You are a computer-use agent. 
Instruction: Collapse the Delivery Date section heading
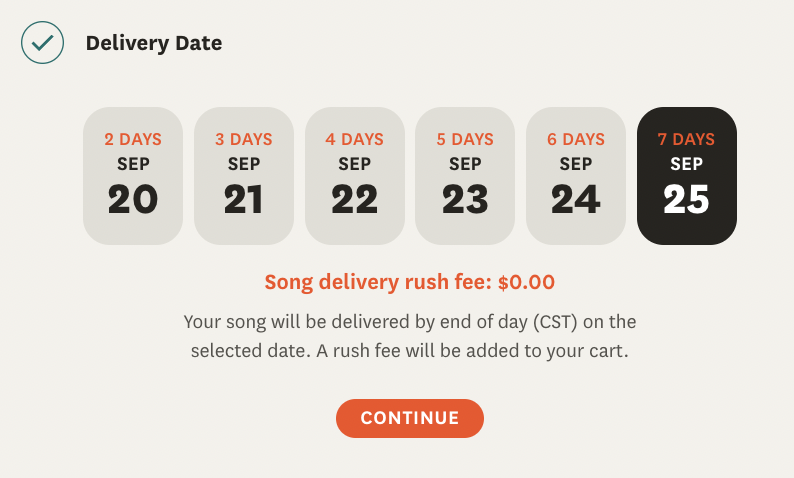pyautogui.click(x=154, y=43)
